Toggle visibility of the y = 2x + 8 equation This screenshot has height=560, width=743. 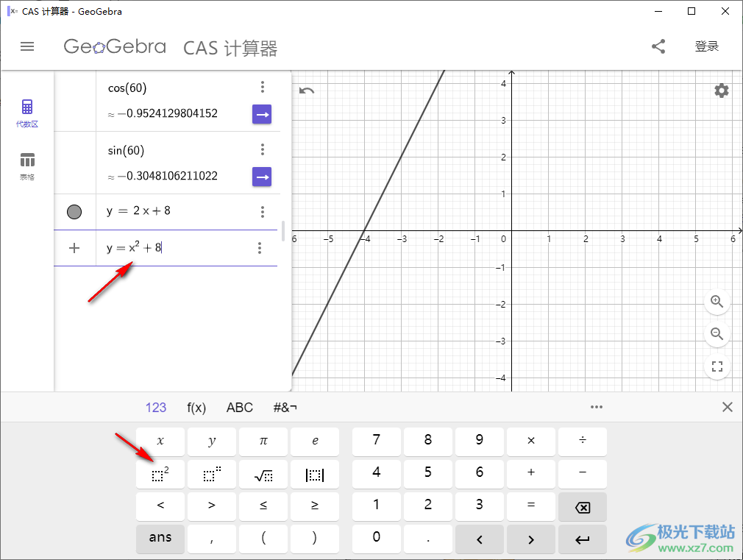coord(74,212)
